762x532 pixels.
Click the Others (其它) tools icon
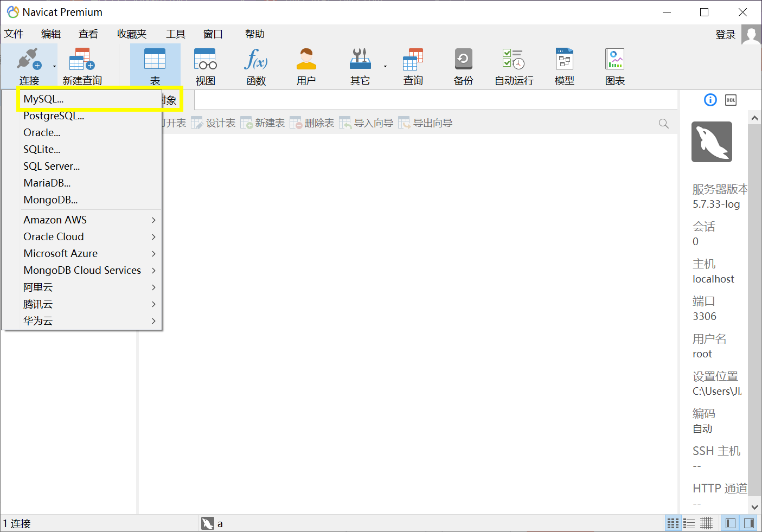pyautogui.click(x=360, y=59)
